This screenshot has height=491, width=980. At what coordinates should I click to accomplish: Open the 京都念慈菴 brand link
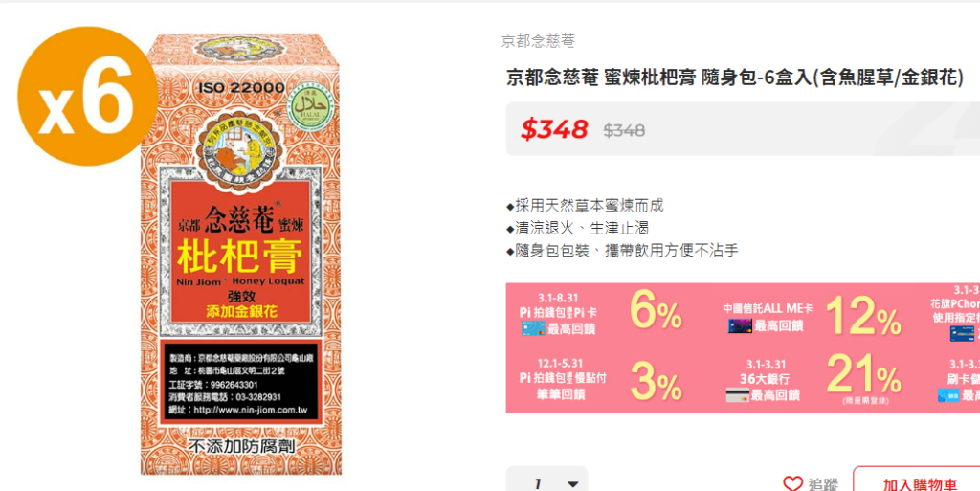538,41
